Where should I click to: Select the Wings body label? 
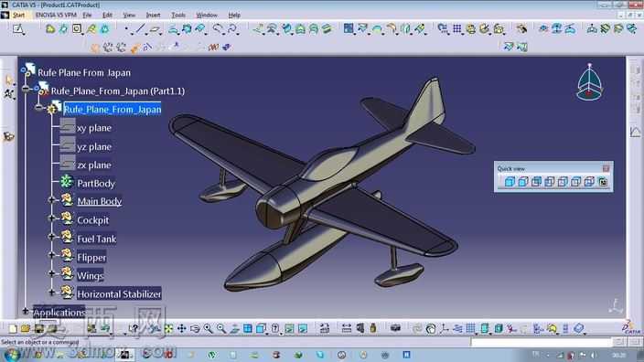tap(91, 275)
